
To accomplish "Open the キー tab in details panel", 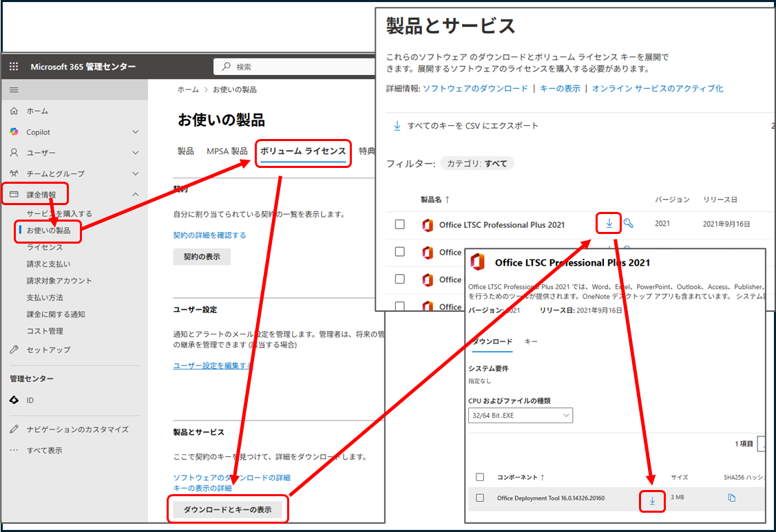I will pos(531,341).
